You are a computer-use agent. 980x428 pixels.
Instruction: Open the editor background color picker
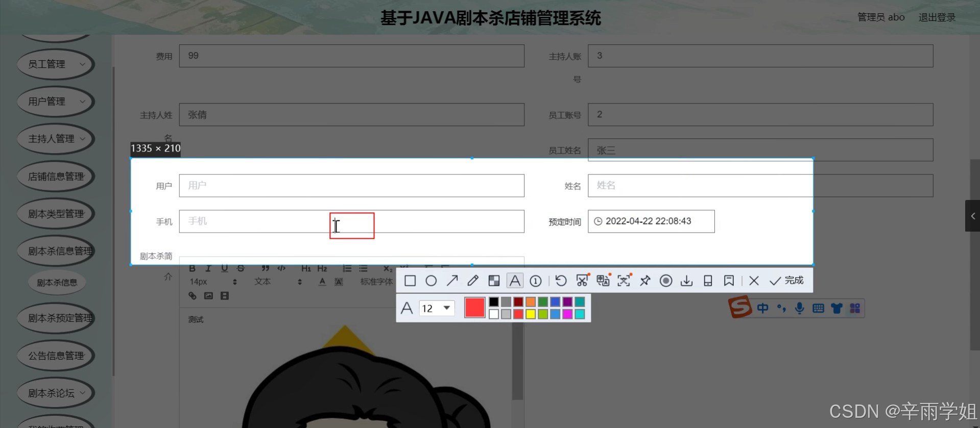tap(339, 282)
